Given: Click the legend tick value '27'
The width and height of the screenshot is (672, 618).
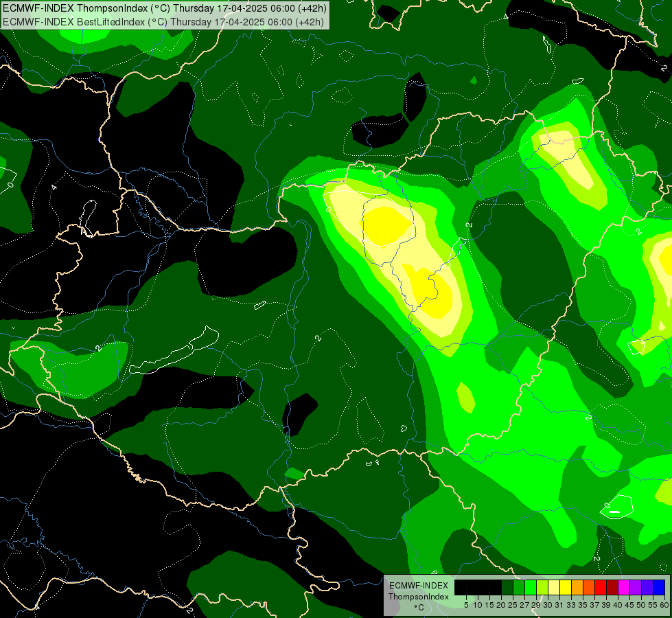Looking at the screenshot, I should point(524,605).
